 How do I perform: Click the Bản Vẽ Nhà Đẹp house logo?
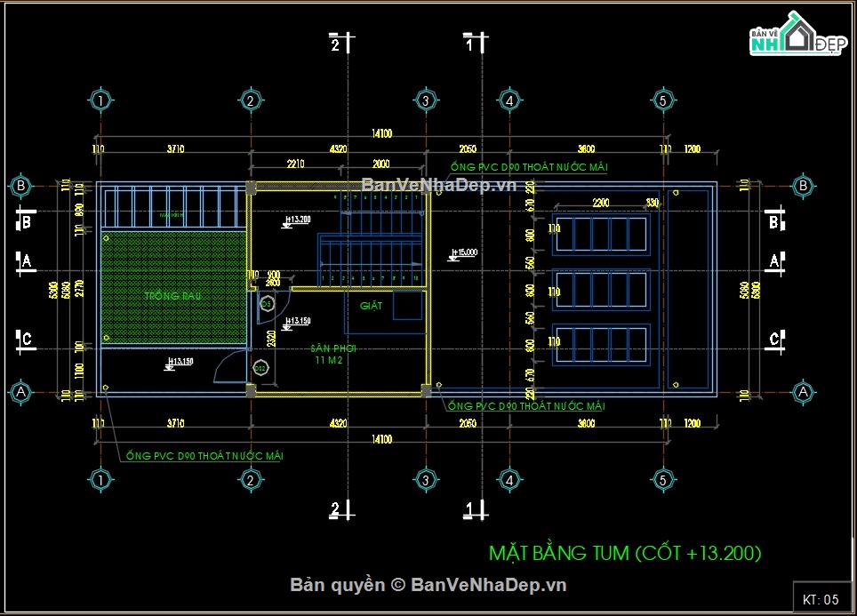[798, 34]
